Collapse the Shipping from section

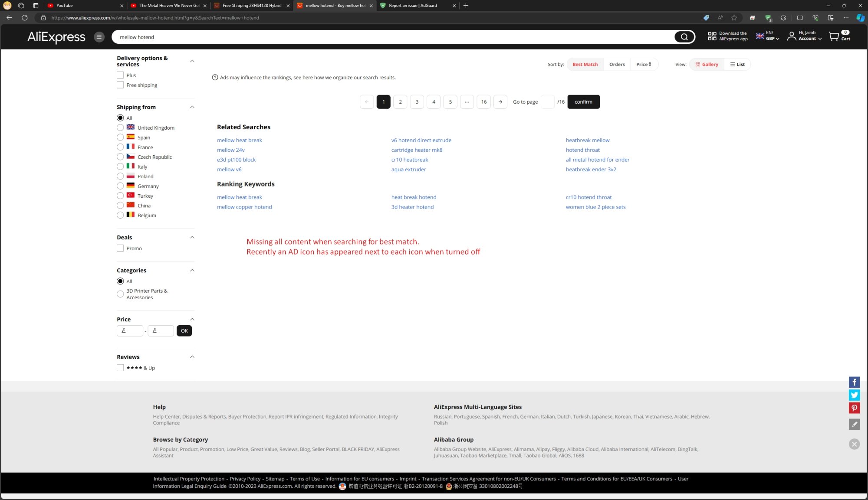tap(192, 107)
